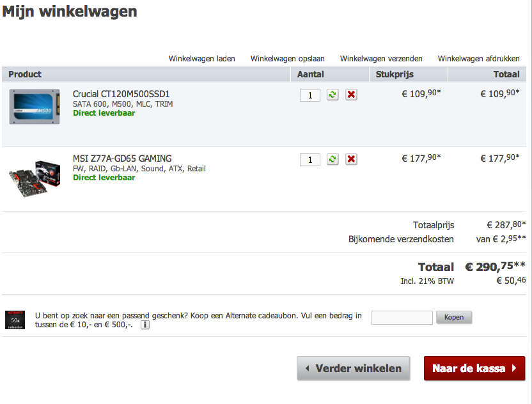Click the cadeaubon amount input field
Viewport: 532px width, 404px height.
tap(402, 318)
